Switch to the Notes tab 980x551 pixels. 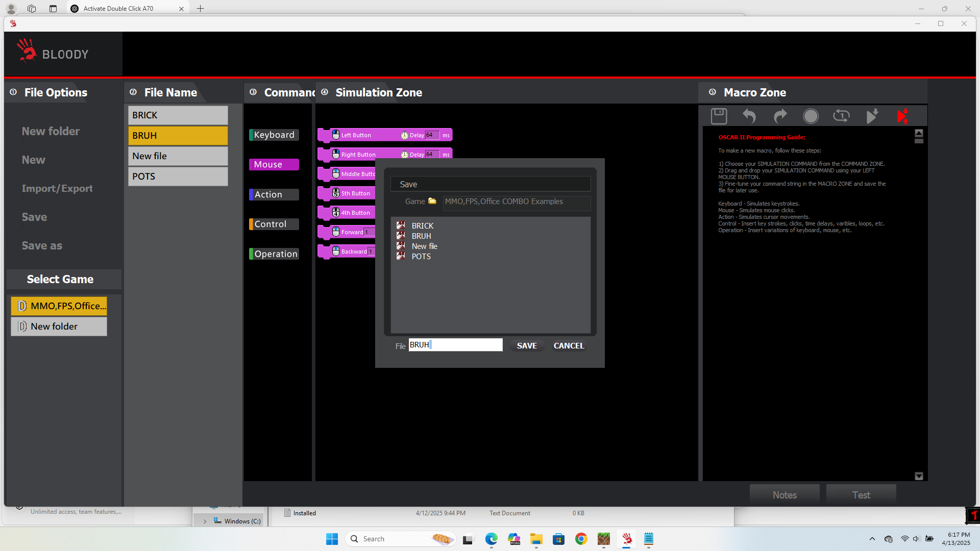point(785,495)
